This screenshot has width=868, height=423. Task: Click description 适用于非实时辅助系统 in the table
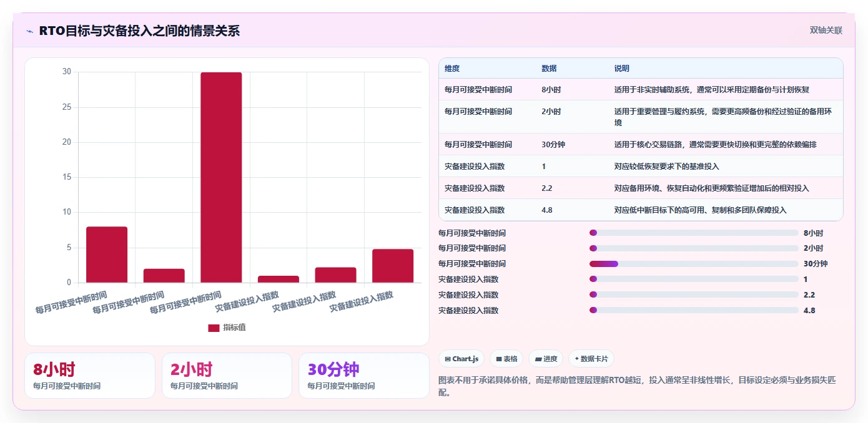coord(712,90)
